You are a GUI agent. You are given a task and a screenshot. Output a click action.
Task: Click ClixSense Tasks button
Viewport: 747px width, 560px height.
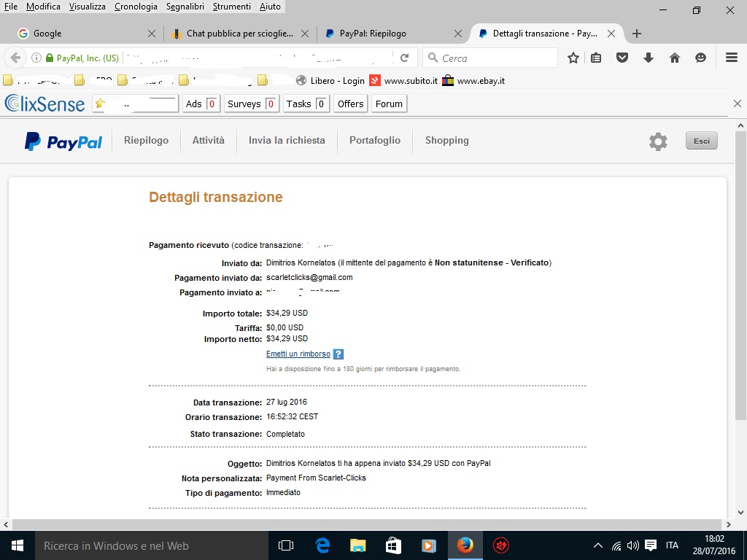point(306,104)
